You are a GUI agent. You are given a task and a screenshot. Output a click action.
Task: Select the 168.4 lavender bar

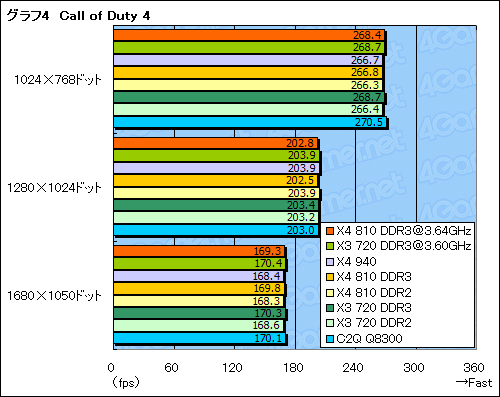[x=199, y=276]
